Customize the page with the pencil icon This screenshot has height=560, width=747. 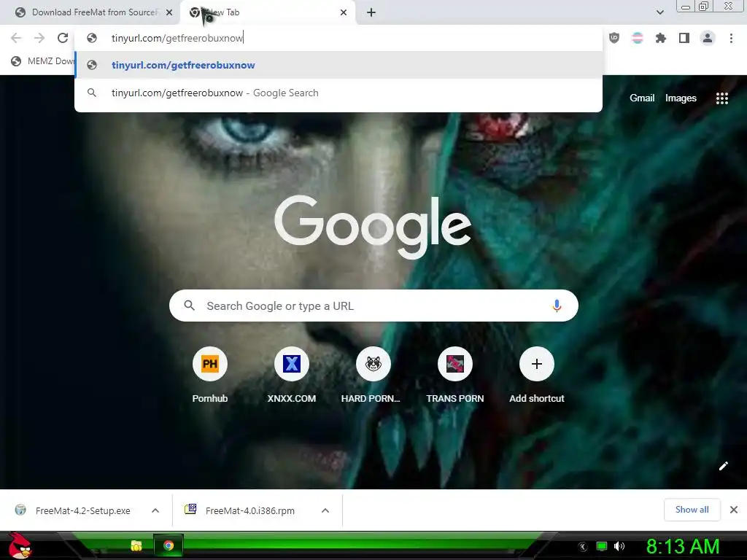[x=723, y=466]
